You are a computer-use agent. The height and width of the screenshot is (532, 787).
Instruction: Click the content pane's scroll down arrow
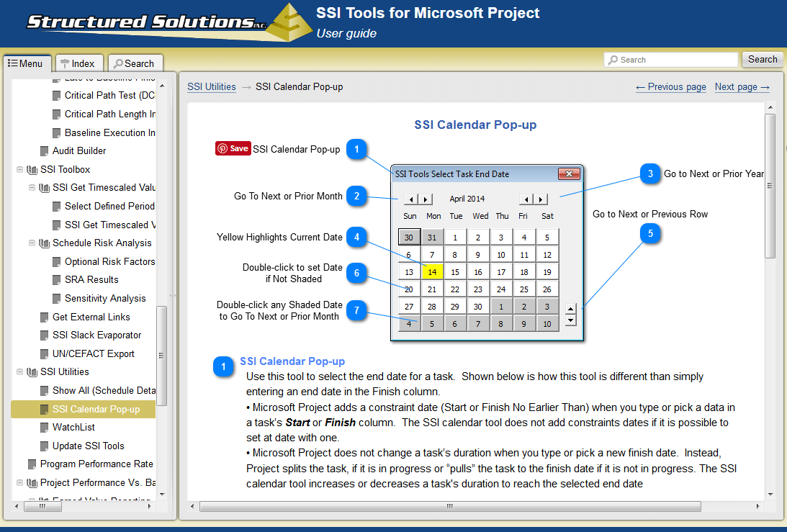point(770,495)
